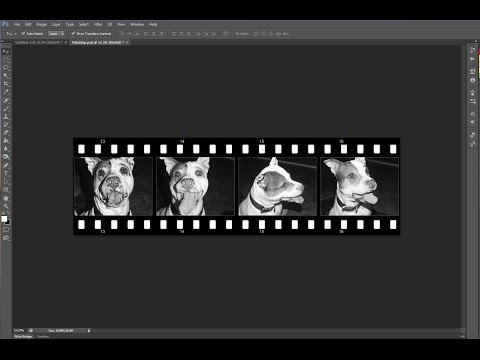480x360 pixels.
Task: Select the Healing Brush tool
Action: (6, 100)
